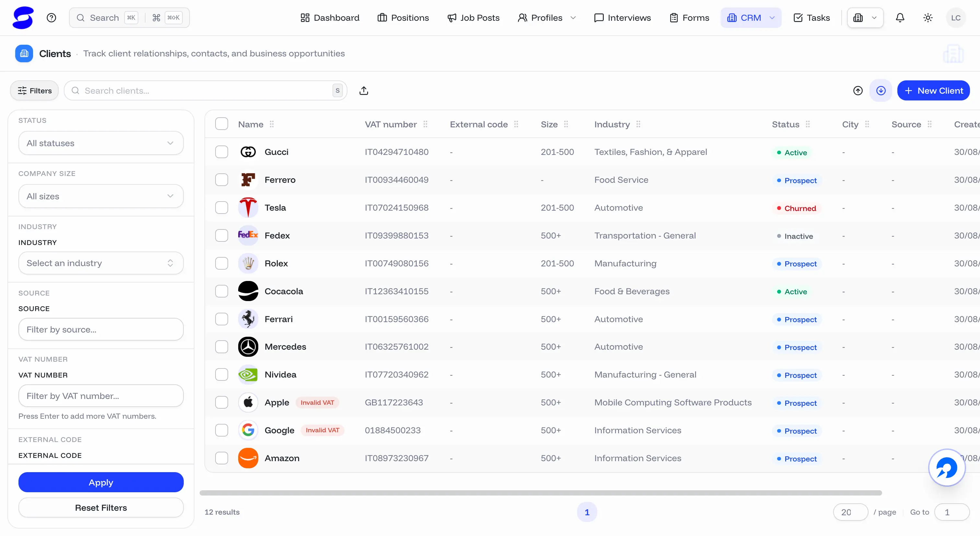Go to the Dashboard tab

coord(330,18)
